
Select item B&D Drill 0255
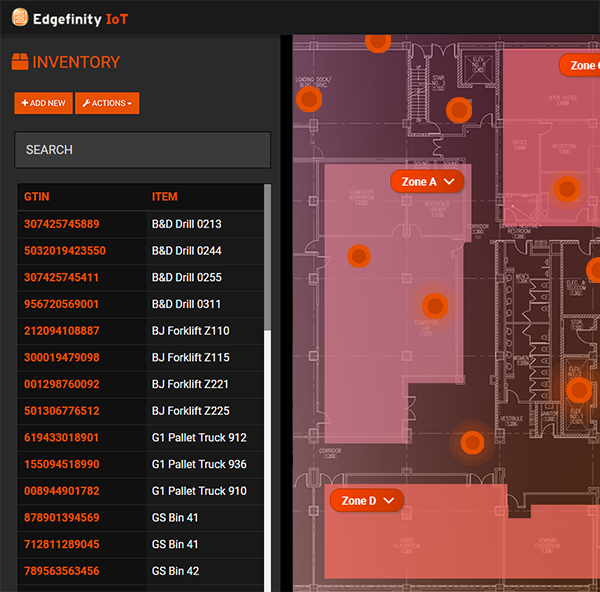(187, 277)
